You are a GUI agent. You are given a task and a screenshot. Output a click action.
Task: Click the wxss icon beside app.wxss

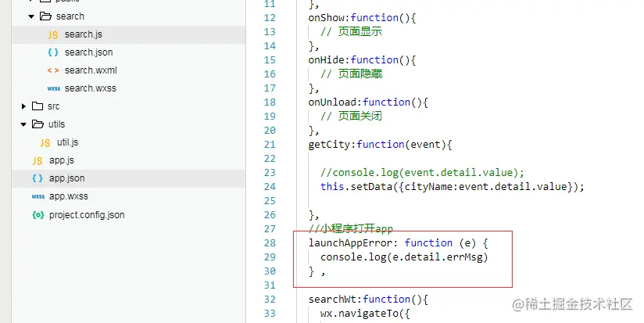click(38, 196)
